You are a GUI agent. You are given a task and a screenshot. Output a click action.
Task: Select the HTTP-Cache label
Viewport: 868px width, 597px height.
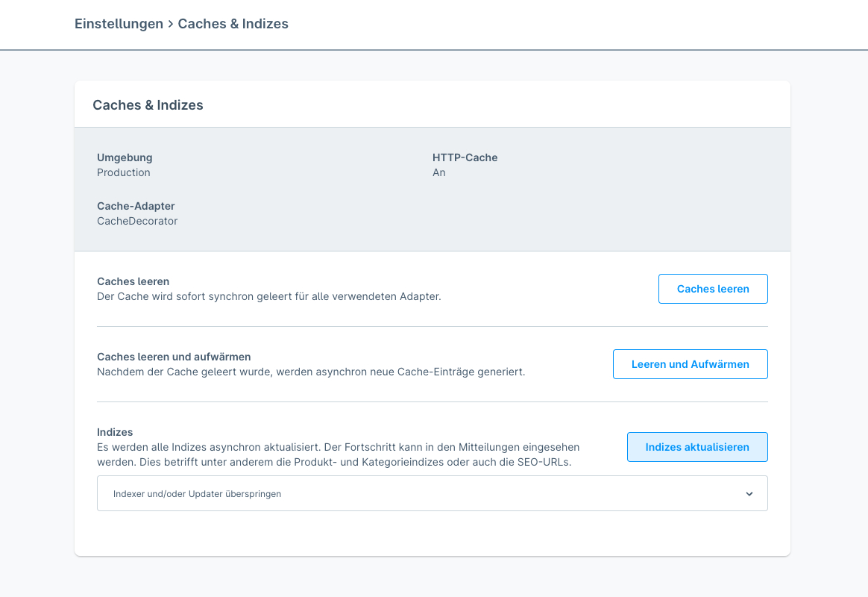465,157
